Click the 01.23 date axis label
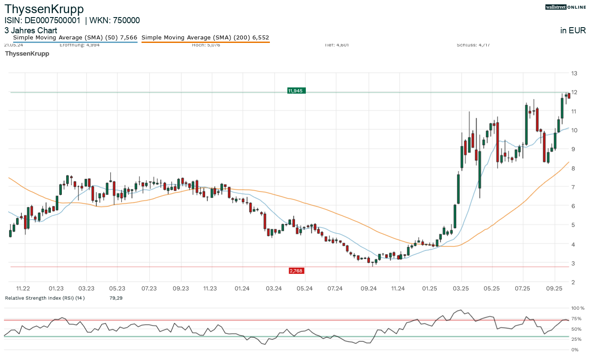Viewport: 591px width, 364px height. tap(56, 288)
